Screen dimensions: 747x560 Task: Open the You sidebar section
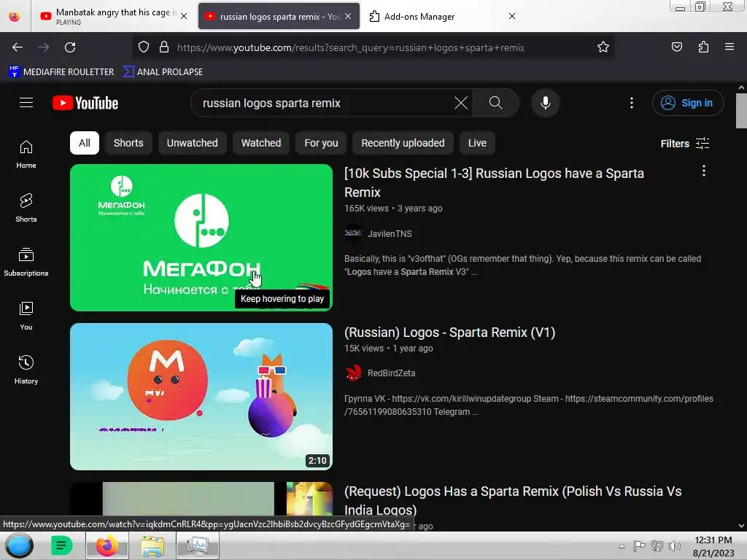(26, 316)
